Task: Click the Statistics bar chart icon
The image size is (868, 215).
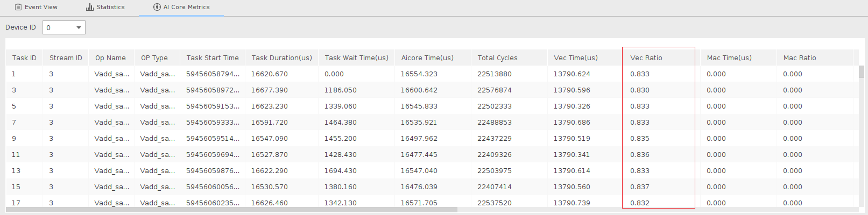Action: point(90,7)
